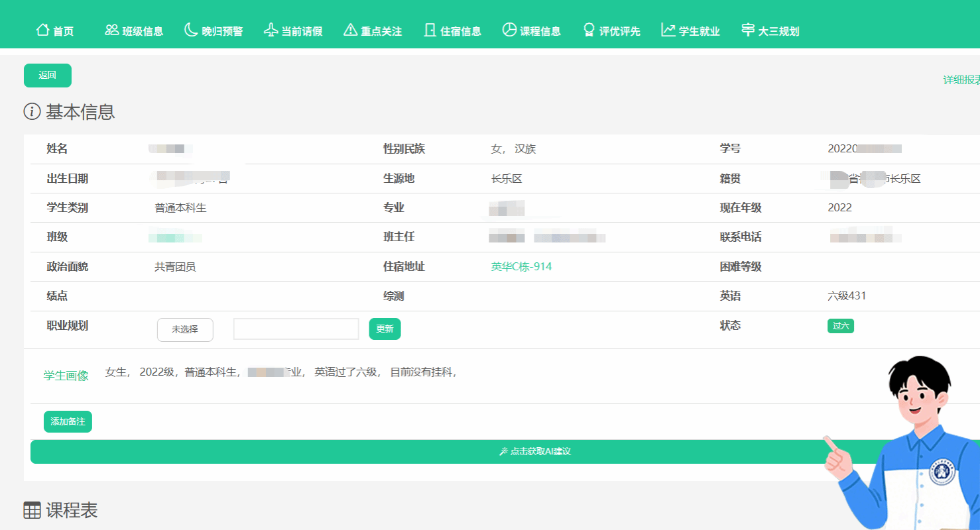Click the warning triangle icon for 重点关注
Image resolution: width=980 pixels, height=530 pixels.
coord(351,30)
